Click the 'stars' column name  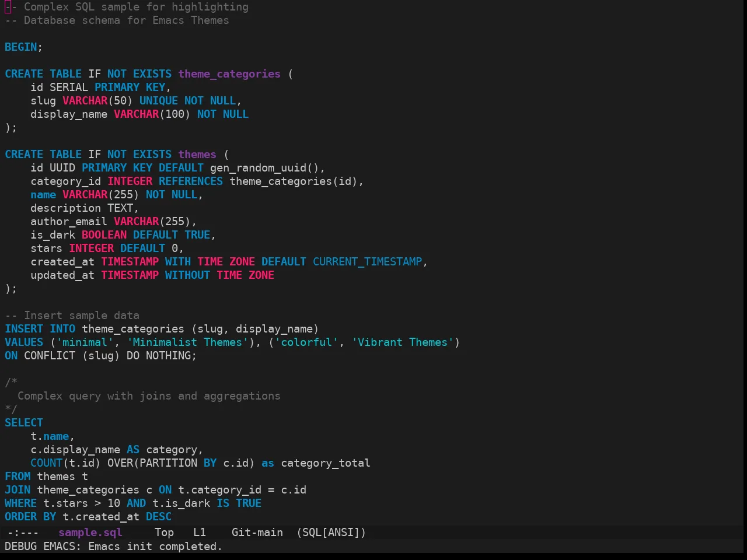tap(47, 249)
